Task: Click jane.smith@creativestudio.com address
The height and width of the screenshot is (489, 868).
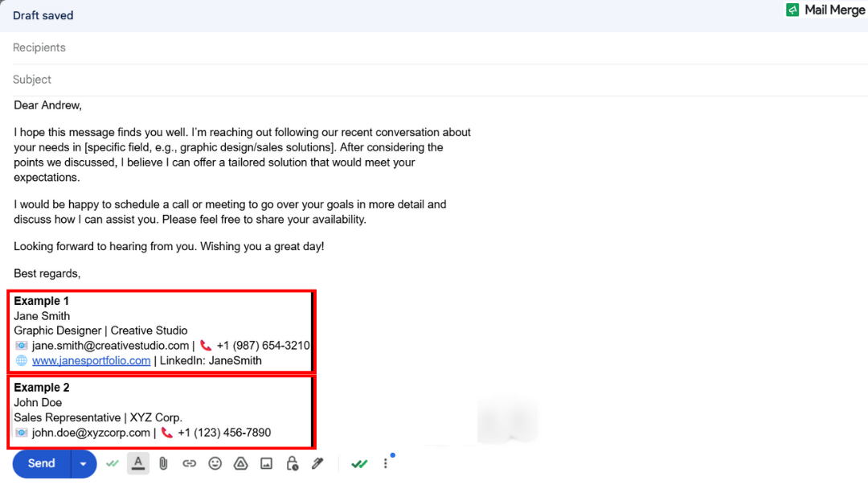Action: click(111, 346)
